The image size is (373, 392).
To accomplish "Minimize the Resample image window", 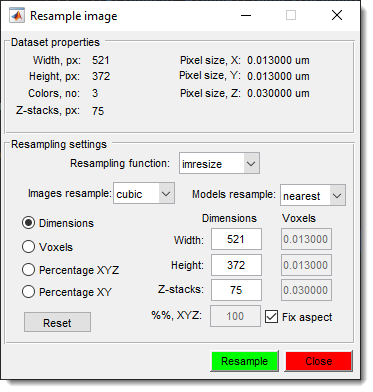I will tap(246, 15).
